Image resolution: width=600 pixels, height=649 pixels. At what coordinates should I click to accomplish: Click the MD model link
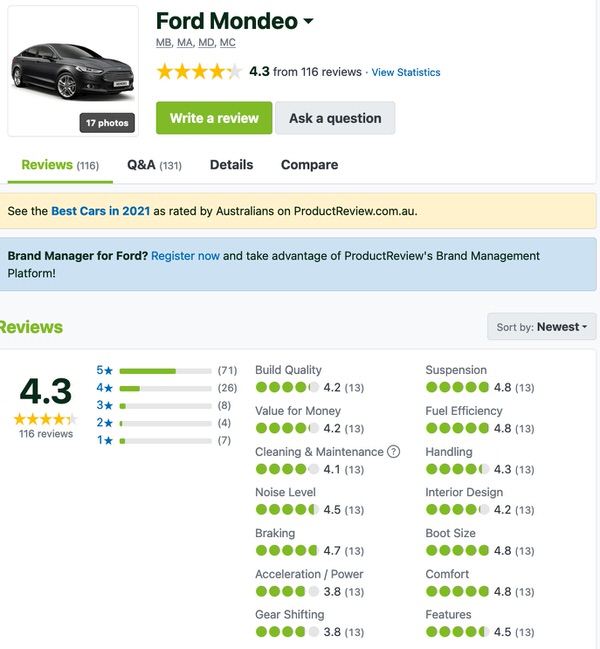click(206, 43)
